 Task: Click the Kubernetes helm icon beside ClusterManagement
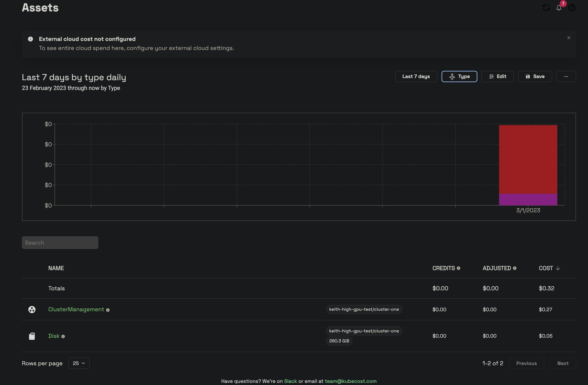32,309
